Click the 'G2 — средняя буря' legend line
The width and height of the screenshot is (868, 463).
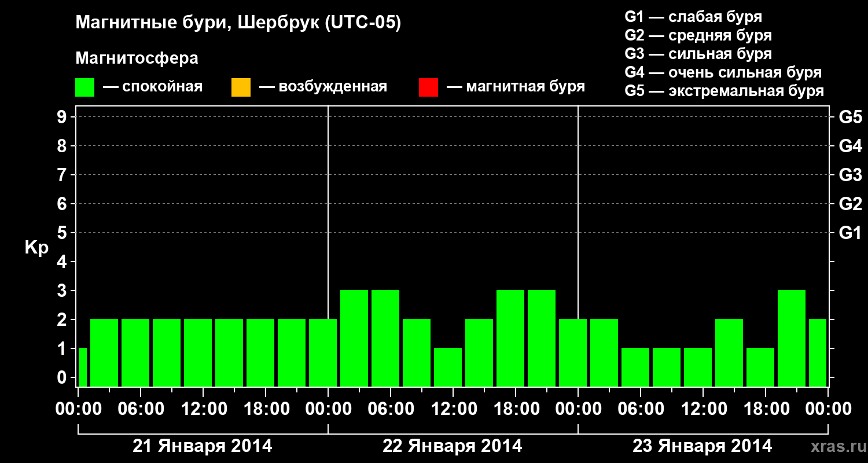698,35
